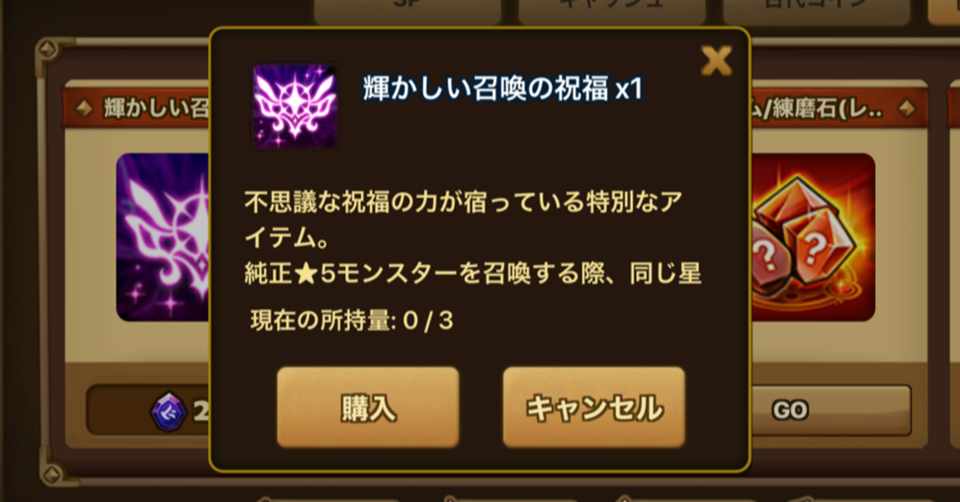This screenshot has width=960, height=502.
Task: Open the 古代コイン tab
Action: tap(817, 7)
